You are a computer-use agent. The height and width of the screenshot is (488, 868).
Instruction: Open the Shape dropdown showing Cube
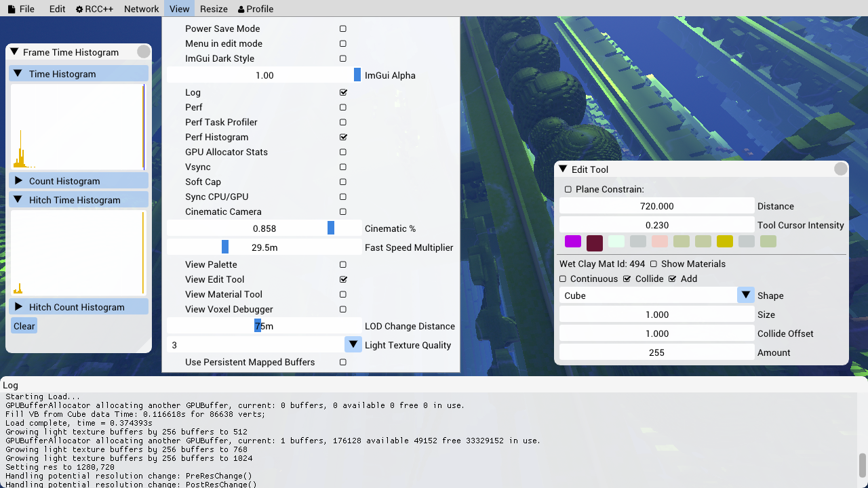coord(656,296)
